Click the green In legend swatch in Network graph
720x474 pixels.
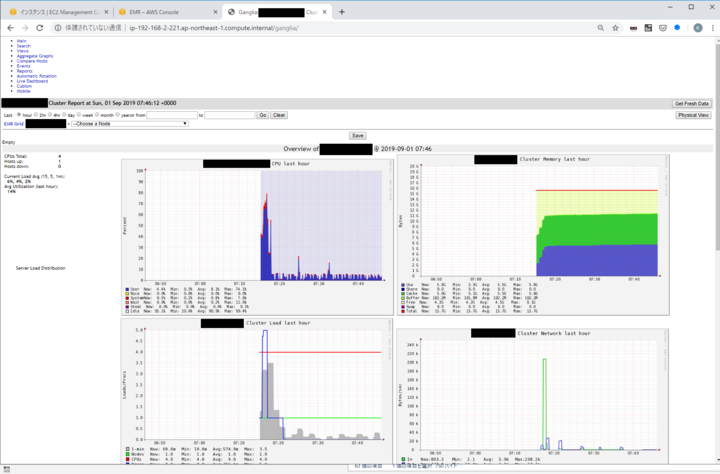coord(404,459)
